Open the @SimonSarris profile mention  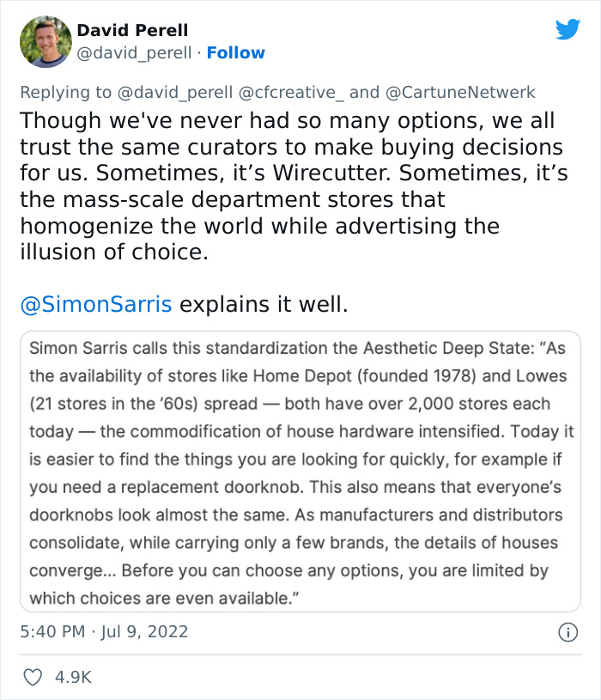(95, 304)
